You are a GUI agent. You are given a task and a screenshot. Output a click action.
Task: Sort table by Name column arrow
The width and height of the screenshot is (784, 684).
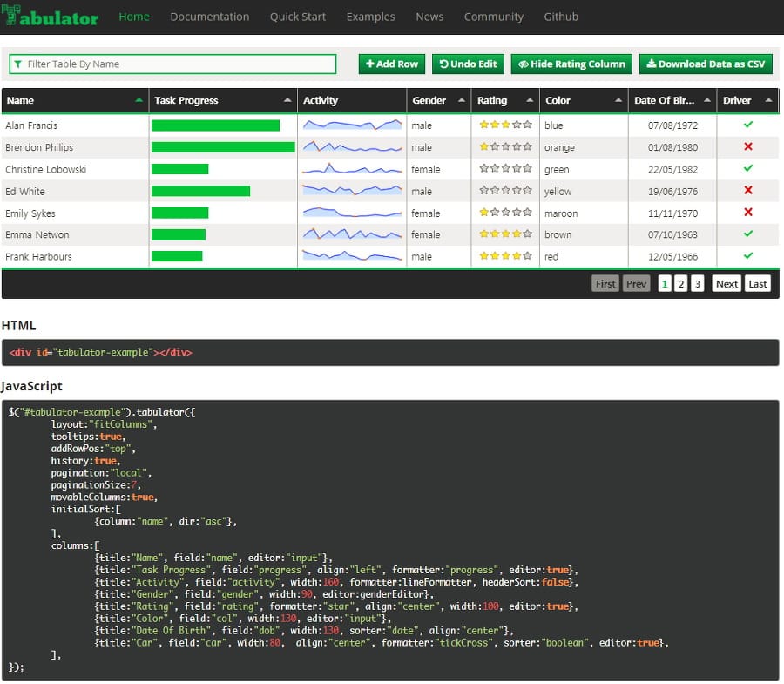tap(139, 101)
